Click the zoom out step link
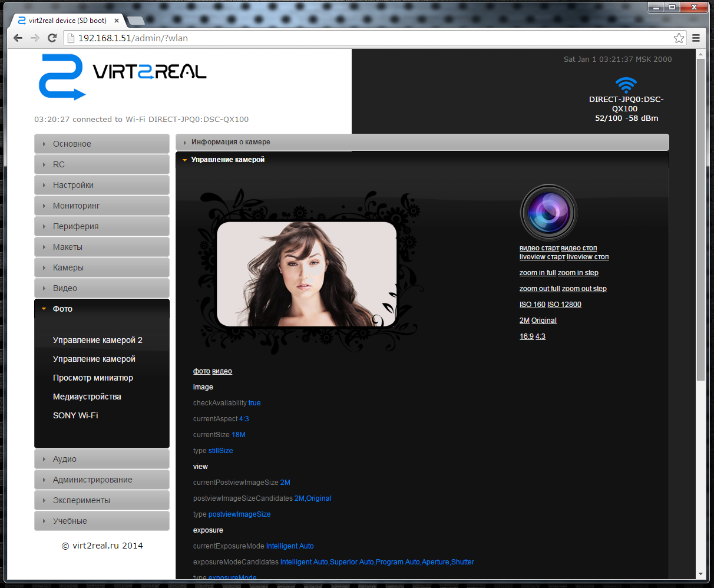This screenshot has height=588, width=714. tap(584, 289)
